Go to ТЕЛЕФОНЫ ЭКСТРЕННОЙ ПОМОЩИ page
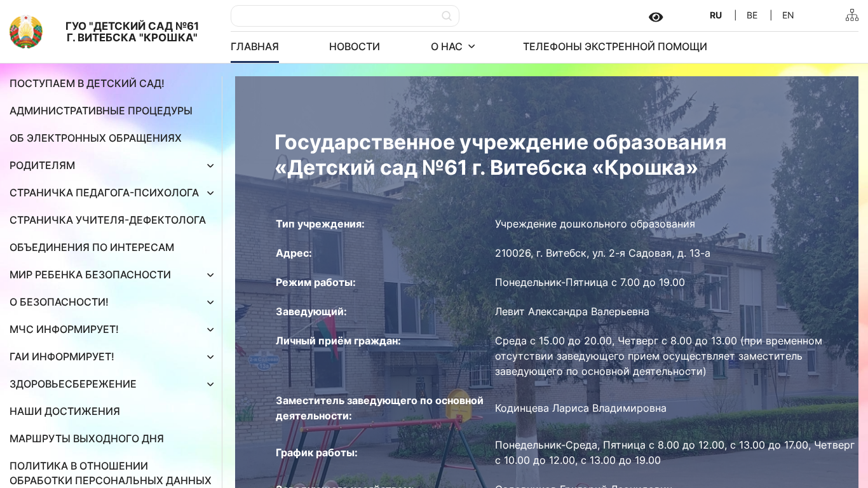868x488 pixels. [x=614, y=46]
